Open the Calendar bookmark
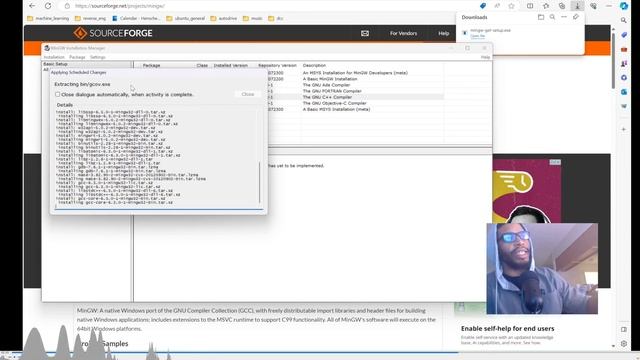 tap(137, 18)
